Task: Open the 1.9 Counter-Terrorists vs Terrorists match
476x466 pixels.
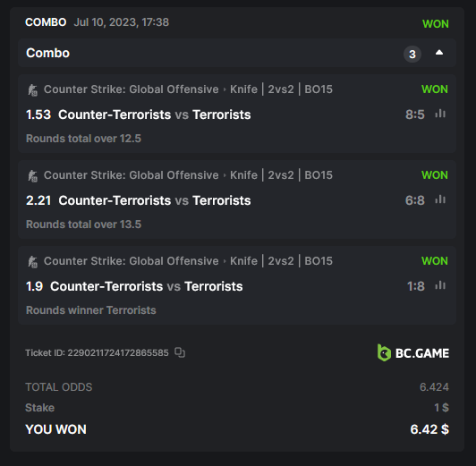Action: [x=134, y=286]
